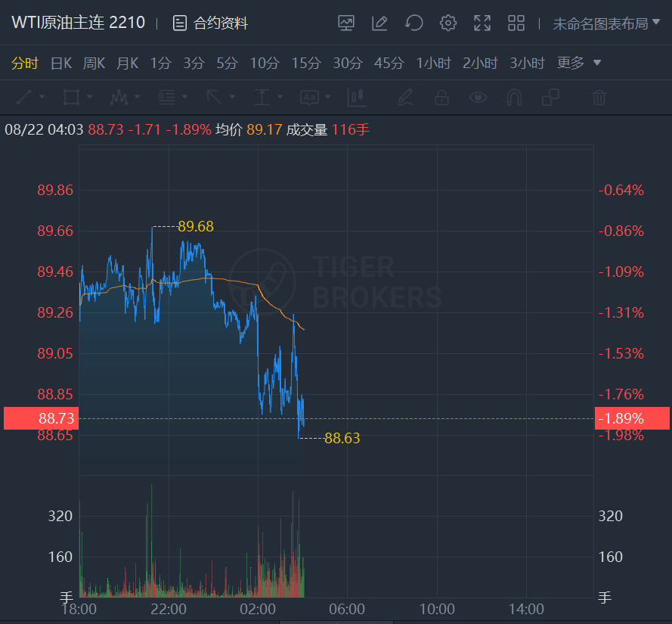Choose the 1小时 timeframe
672x624 pixels.
click(x=434, y=63)
